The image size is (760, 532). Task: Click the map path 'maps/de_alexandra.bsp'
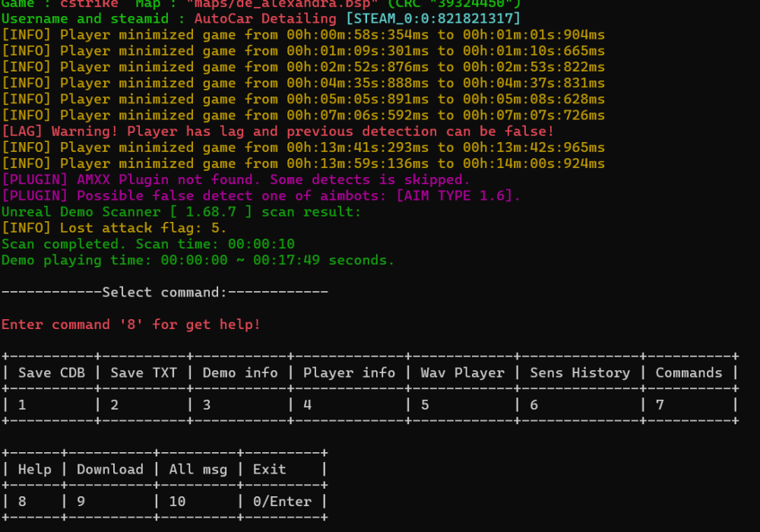point(282,4)
